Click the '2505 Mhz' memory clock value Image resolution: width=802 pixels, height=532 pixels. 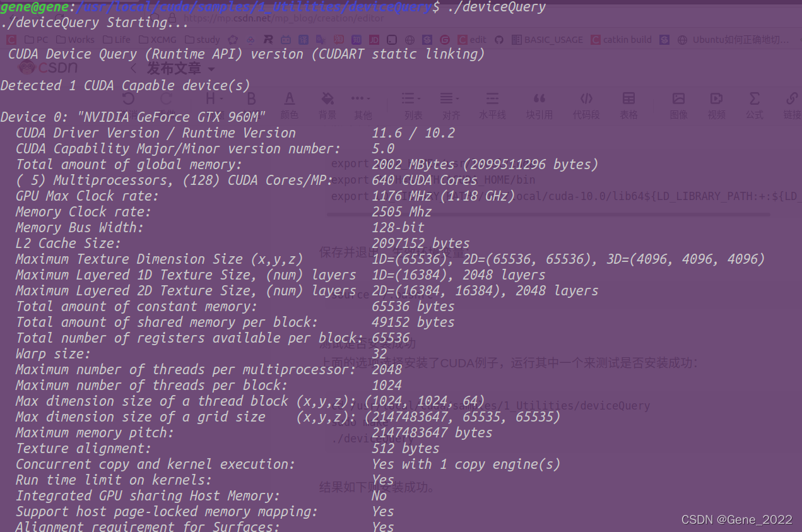(402, 211)
